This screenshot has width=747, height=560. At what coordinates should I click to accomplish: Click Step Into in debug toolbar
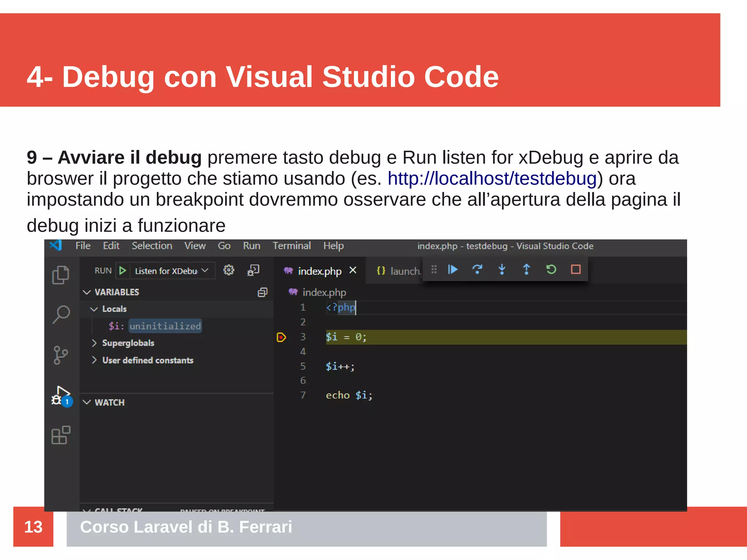coord(502,269)
